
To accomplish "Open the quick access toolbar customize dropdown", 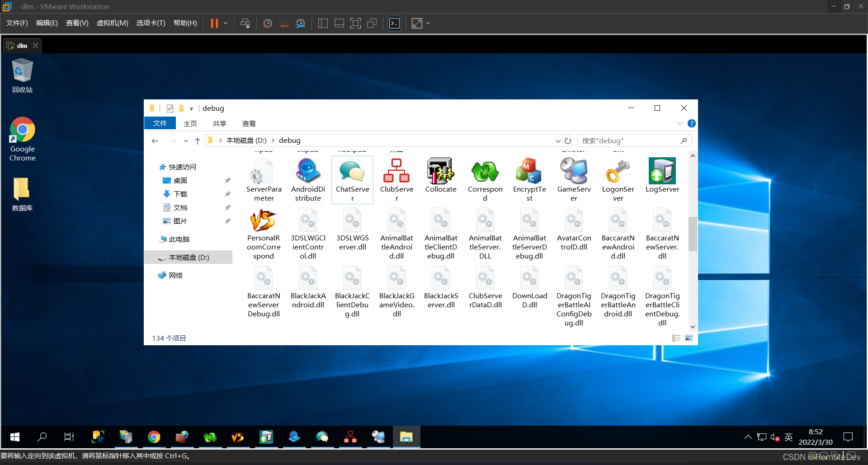I will pos(191,108).
